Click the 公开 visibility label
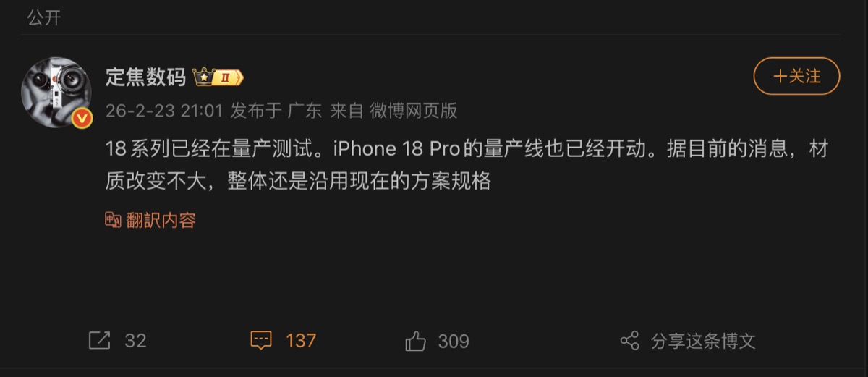 point(44,18)
